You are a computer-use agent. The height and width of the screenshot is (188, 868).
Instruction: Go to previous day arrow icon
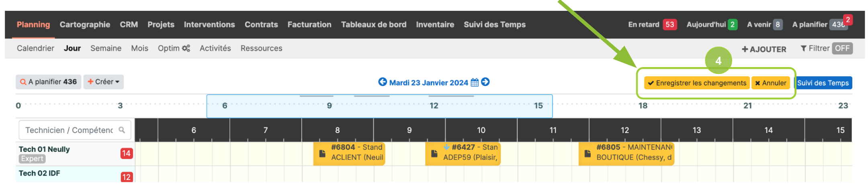pyautogui.click(x=383, y=82)
